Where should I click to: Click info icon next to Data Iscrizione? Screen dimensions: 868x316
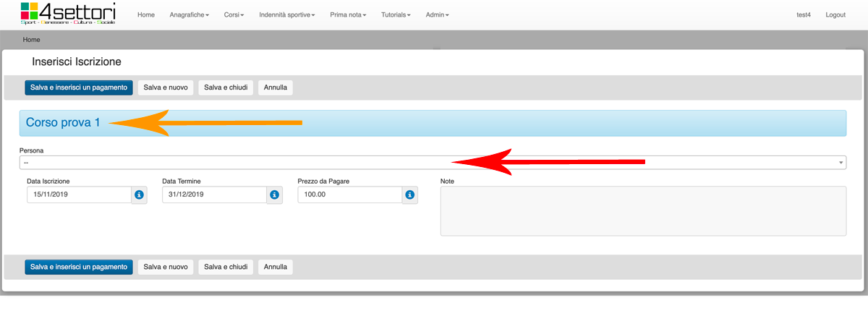[x=139, y=195]
